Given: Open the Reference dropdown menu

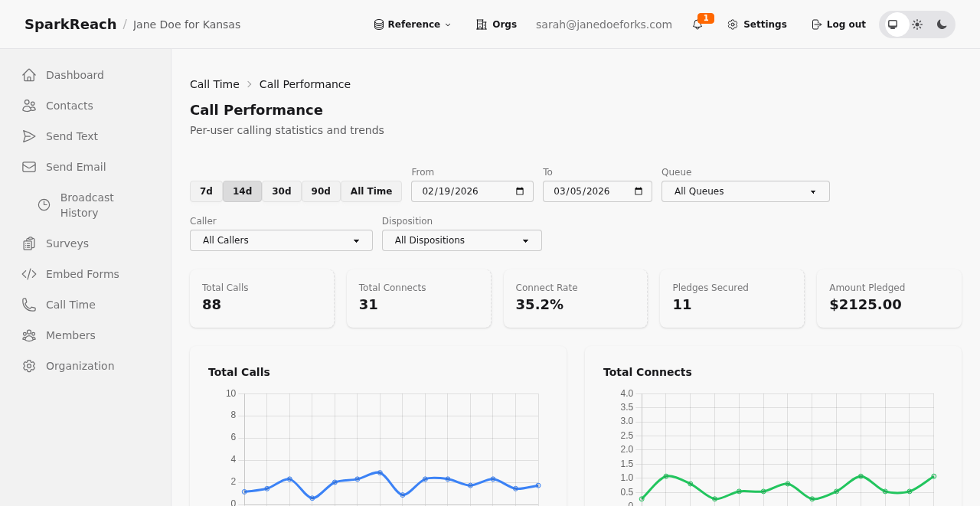Looking at the screenshot, I should click(413, 24).
